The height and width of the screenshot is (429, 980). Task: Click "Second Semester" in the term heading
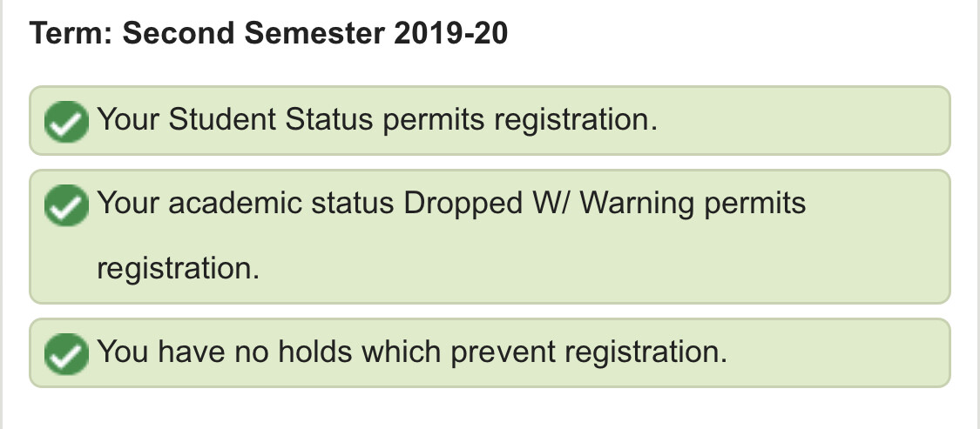253,33
